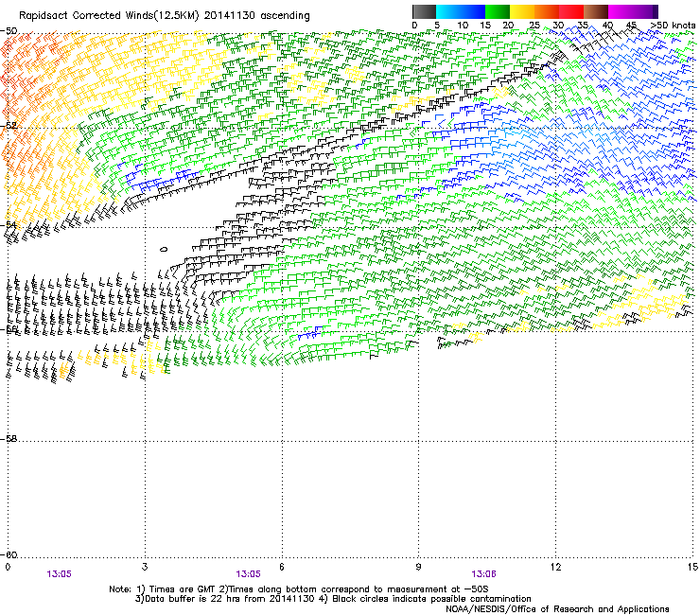Click the '13:05' time label nearest longitude 0
700x615 pixels.
pos(59,574)
